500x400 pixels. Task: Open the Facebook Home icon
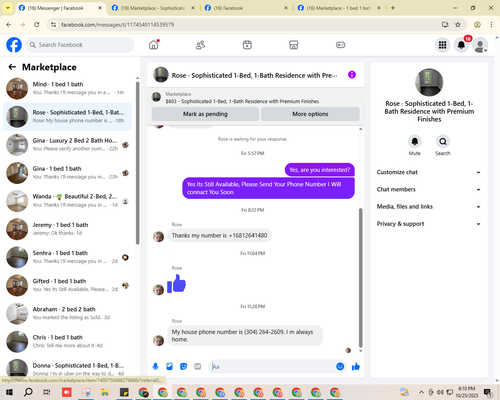pos(154,45)
